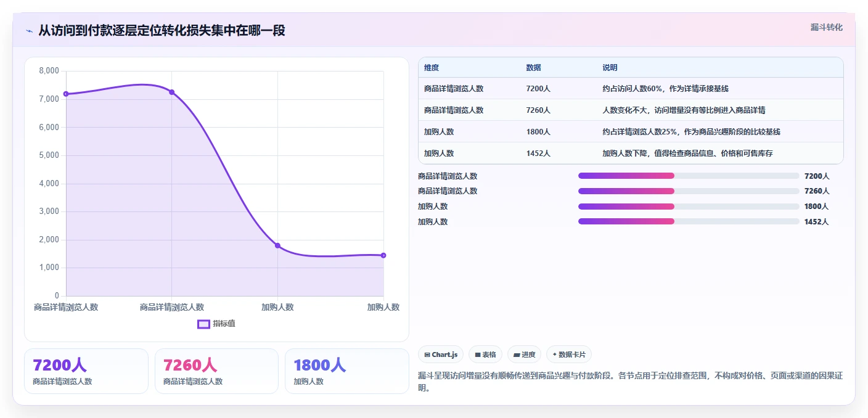Screen dimensions: 868x418
Task: Click the 数据卡片 chip label
Action: coord(572,354)
